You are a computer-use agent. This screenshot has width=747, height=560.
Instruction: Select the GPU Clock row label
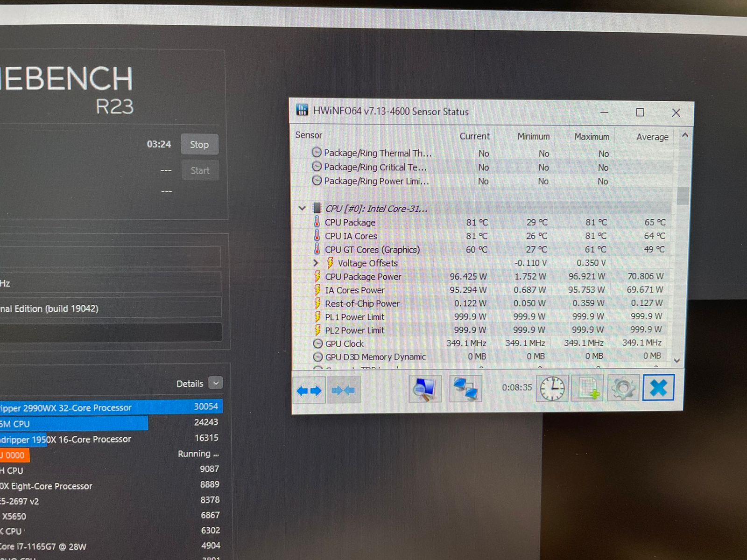click(x=345, y=343)
